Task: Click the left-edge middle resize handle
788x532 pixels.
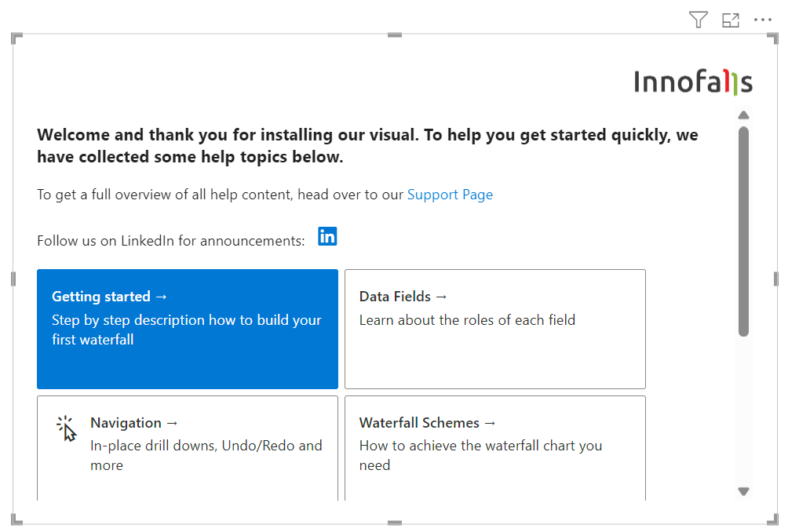Action: point(13,279)
